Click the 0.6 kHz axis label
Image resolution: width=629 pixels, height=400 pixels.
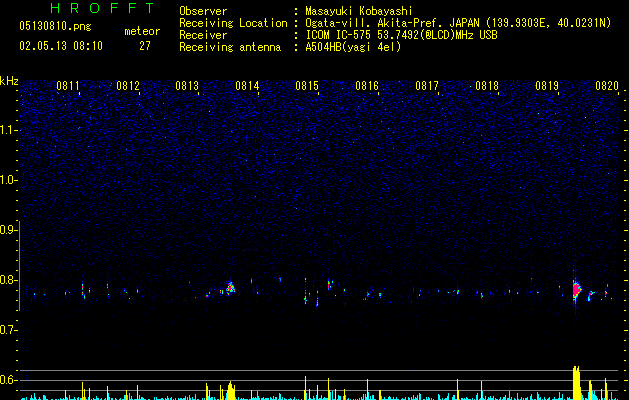[x=8, y=380]
